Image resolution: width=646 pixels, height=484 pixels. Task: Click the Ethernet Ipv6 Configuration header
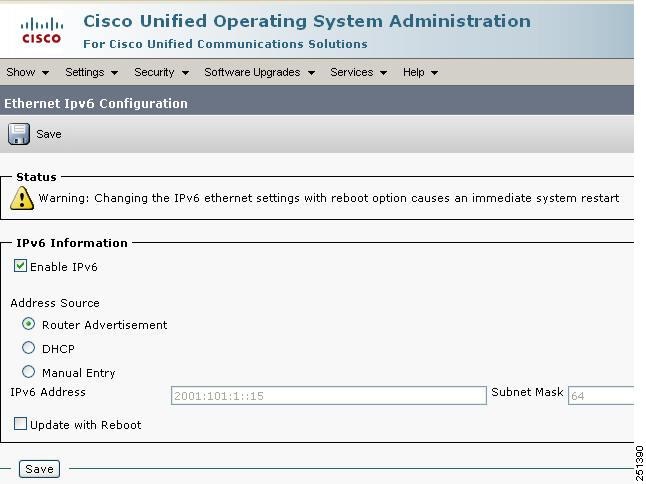click(x=96, y=103)
